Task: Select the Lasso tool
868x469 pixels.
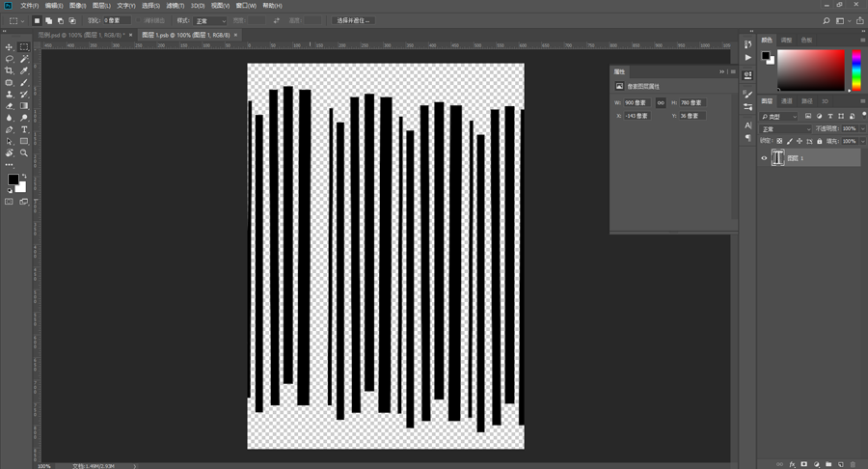Action: coord(10,59)
